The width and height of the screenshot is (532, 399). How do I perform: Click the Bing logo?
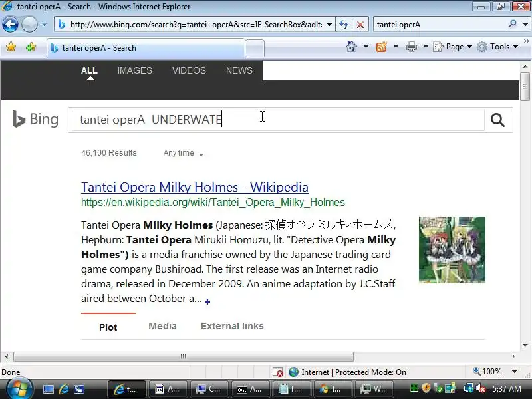click(35, 120)
